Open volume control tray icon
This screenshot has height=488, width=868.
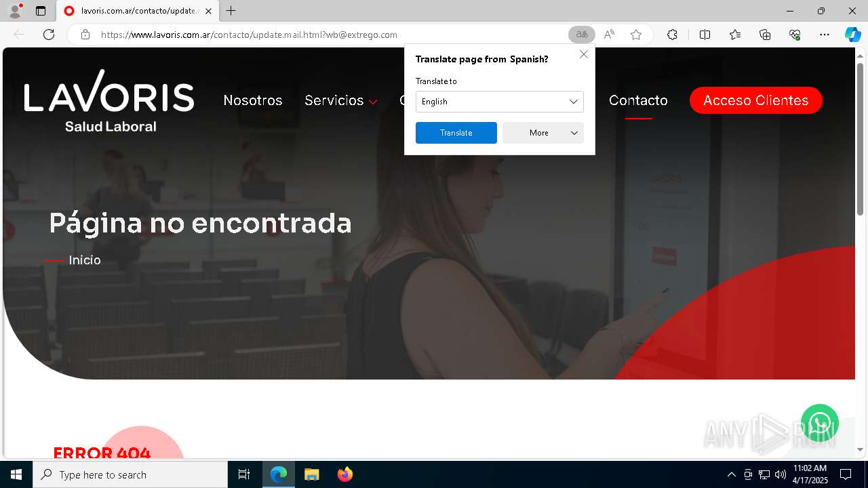(781, 474)
